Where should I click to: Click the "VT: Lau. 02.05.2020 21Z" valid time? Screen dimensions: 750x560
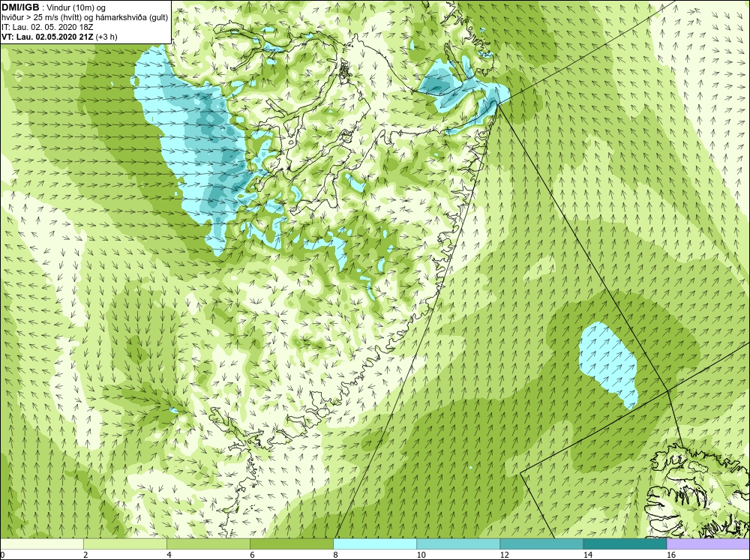click(x=48, y=37)
